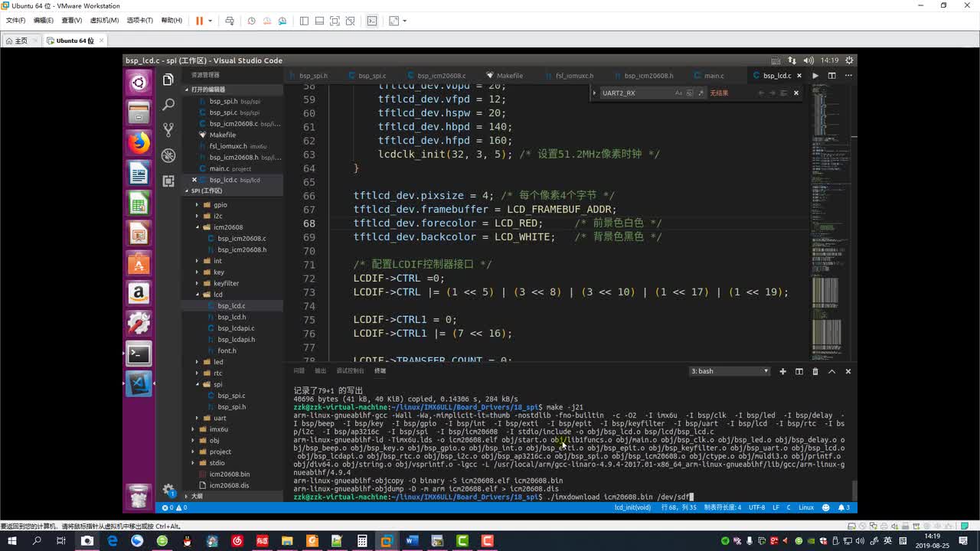Open notifications bell in status bar
980x551 pixels.
coord(843,507)
